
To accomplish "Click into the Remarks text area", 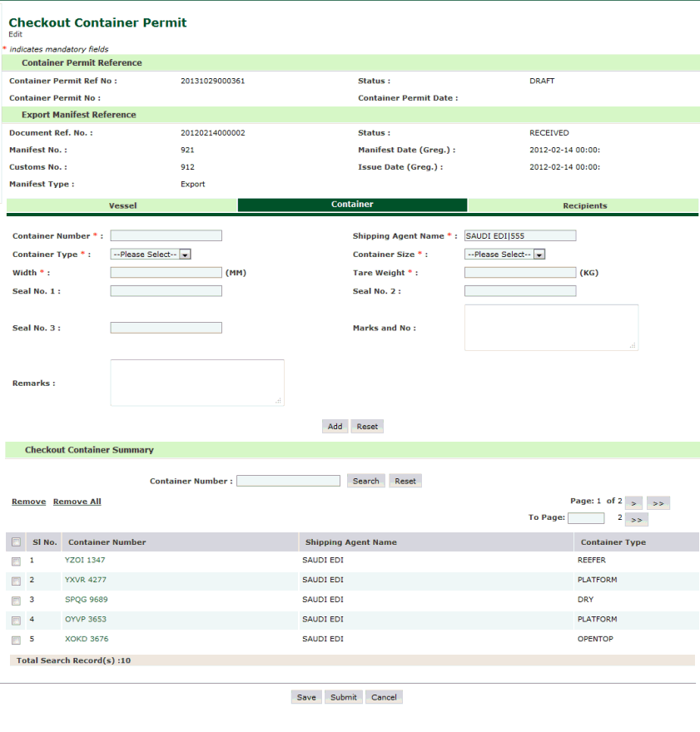I will [x=197, y=383].
